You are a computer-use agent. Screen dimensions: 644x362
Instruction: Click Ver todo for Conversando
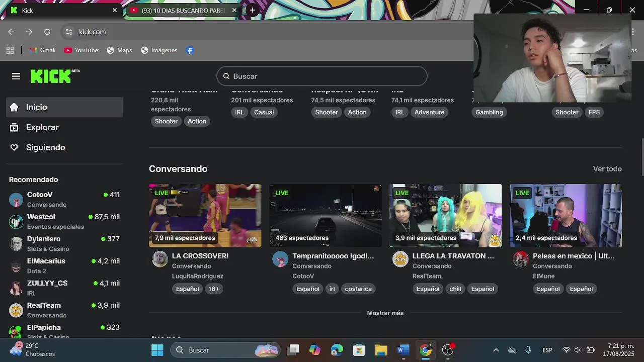[607, 169]
